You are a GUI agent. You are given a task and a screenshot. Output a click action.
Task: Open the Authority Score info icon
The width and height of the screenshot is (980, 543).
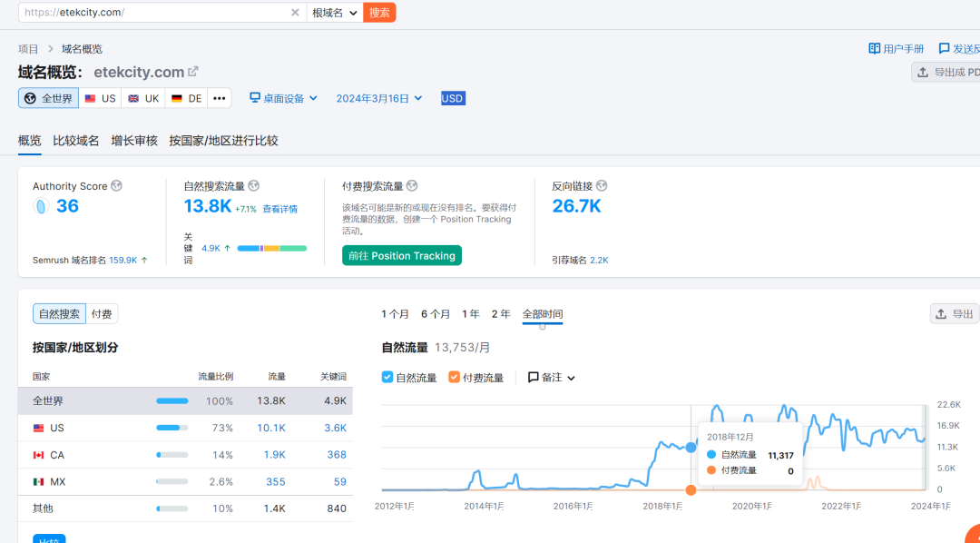point(117,185)
